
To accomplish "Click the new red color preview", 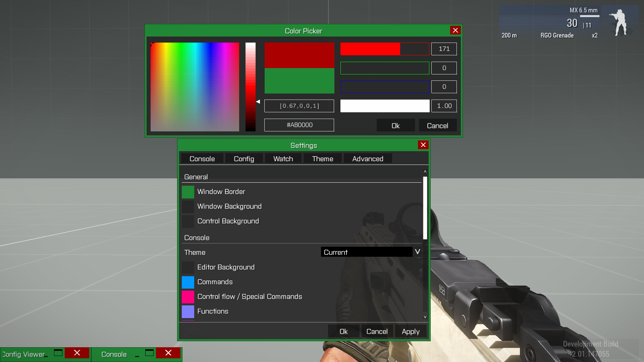I will [x=300, y=55].
